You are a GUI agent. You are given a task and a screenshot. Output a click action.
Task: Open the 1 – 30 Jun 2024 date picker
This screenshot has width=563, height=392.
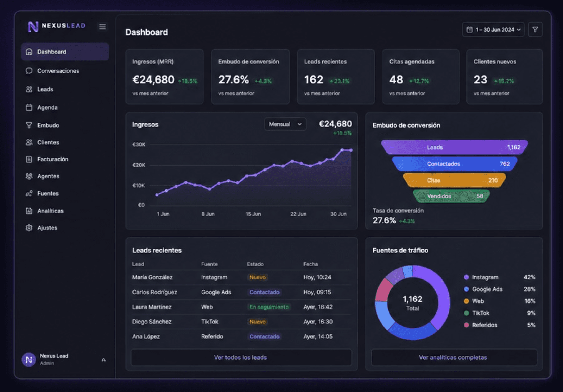[x=493, y=30]
